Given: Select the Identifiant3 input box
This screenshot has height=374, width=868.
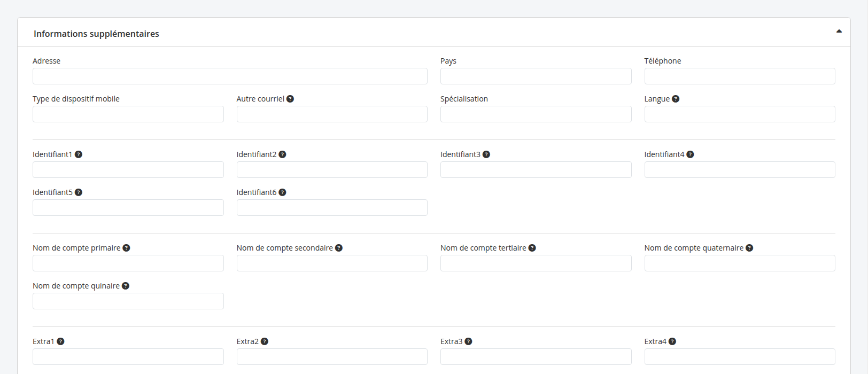Looking at the screenshot, I should [536, 170].
